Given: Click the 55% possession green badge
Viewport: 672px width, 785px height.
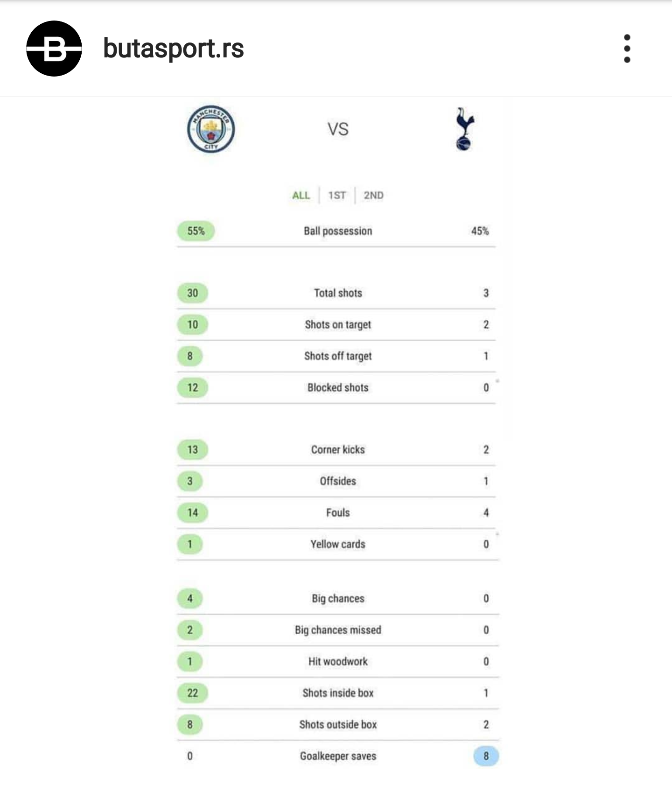Looking at the screenshot, I should (196, 231).
